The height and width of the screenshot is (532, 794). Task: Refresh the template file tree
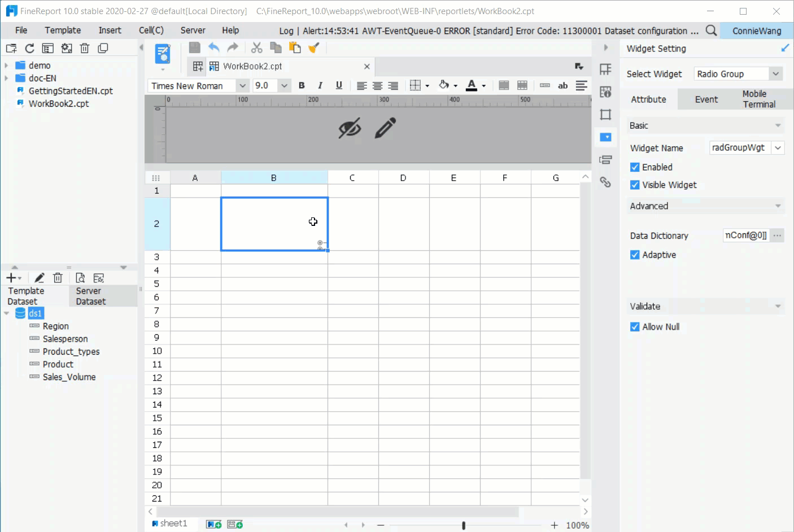coord(29,49)
